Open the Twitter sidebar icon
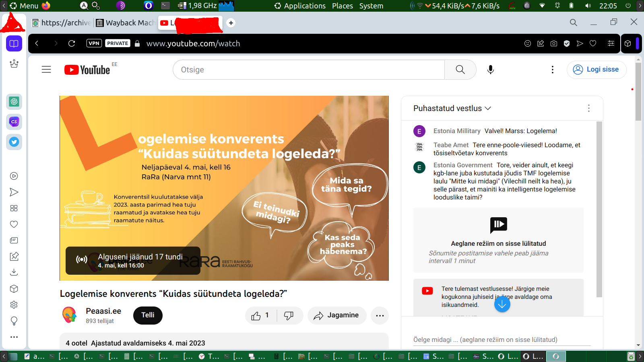Viewport: 644px width, 362px height. click(x=14, y=142)
